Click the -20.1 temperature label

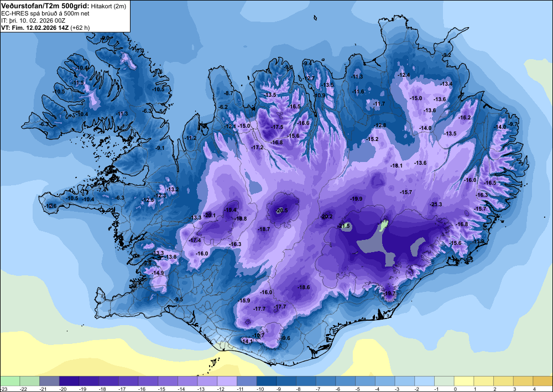(210, 216)
